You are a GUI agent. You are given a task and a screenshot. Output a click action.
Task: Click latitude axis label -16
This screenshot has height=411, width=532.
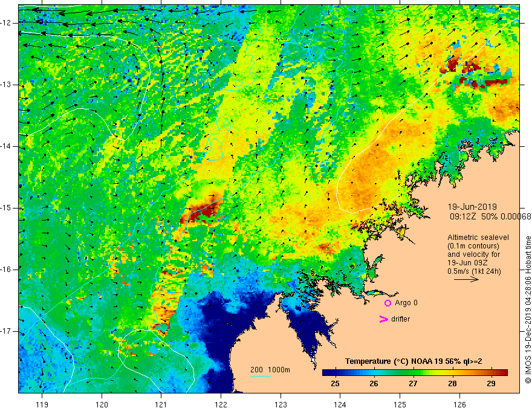pyautogui.click(x=6, y=270)
